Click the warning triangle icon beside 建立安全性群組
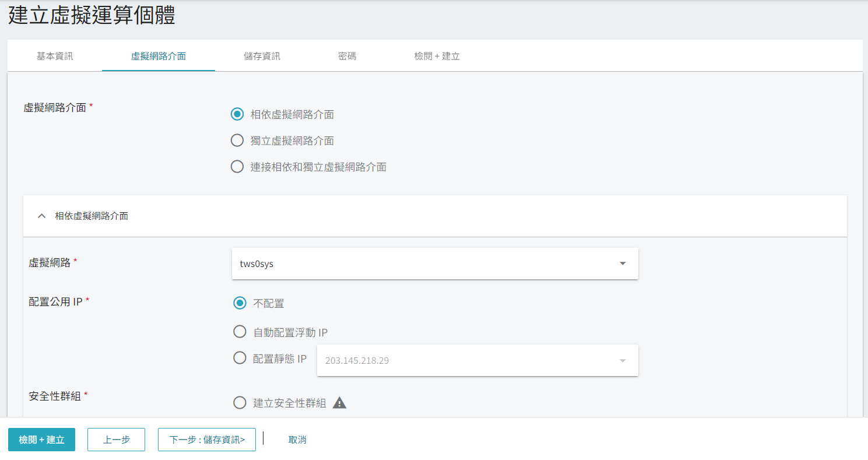Screen dimensions: 868x460 click(x=339, y=402)
